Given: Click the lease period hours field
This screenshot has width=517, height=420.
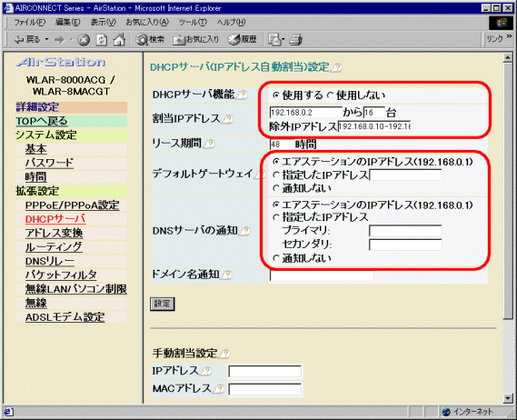Looking at the screenshot, I should point(282,145).
